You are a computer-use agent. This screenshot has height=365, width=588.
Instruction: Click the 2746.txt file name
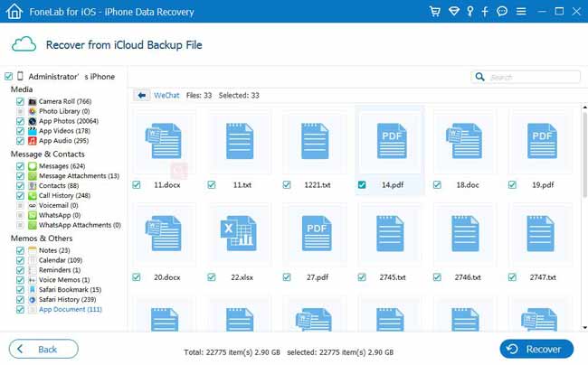468,277
